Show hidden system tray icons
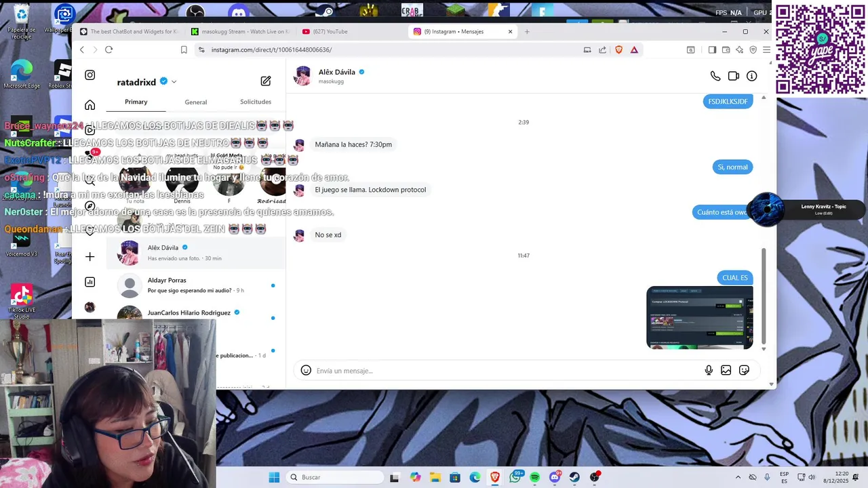The width and height of the screenshot is (868, 488). 738,477
